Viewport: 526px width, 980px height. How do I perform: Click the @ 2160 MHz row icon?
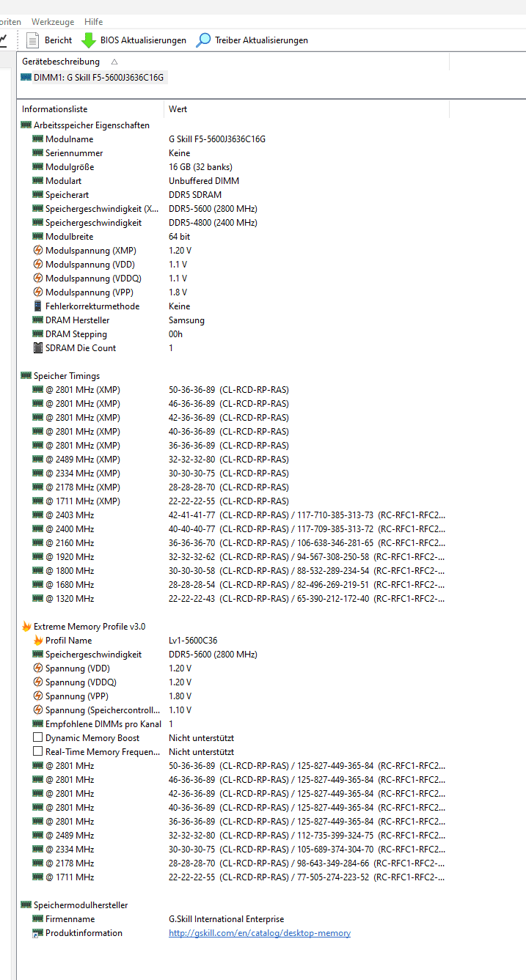click(x=38, y=543)
